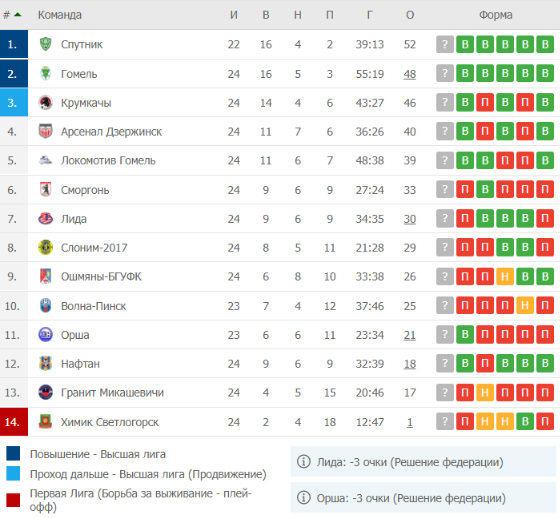Click the Команда column header
Image resolution: width=560 pixels, height=518 pixels.
60,15
